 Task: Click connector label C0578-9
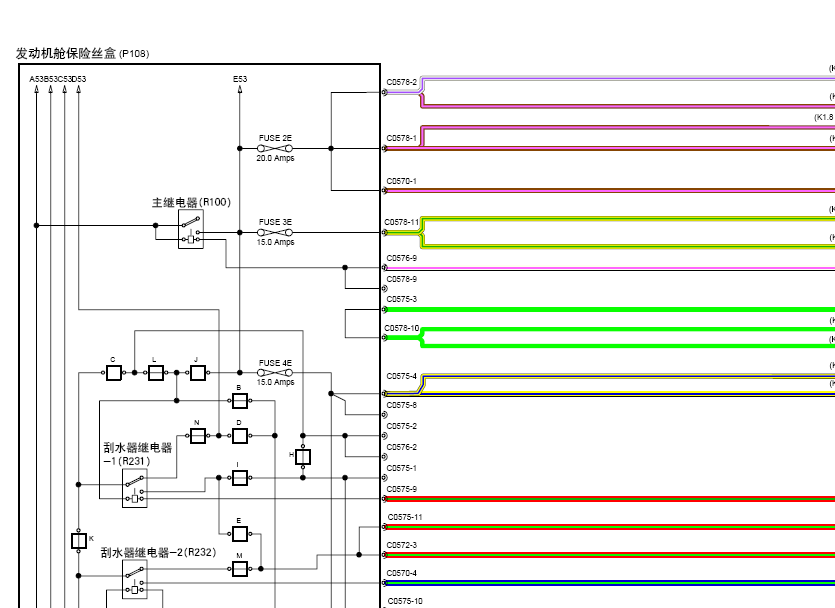tap(402, 279)
